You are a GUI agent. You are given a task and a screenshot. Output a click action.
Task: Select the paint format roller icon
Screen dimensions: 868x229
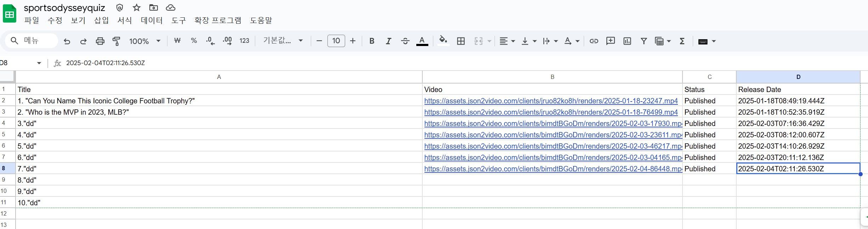coord(116,41)
